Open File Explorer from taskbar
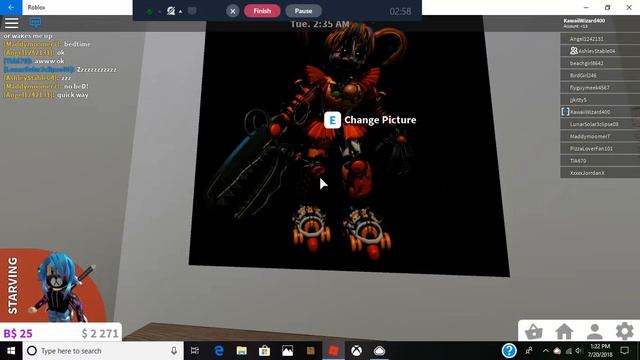Screen dimensions: 640x360 242,351
